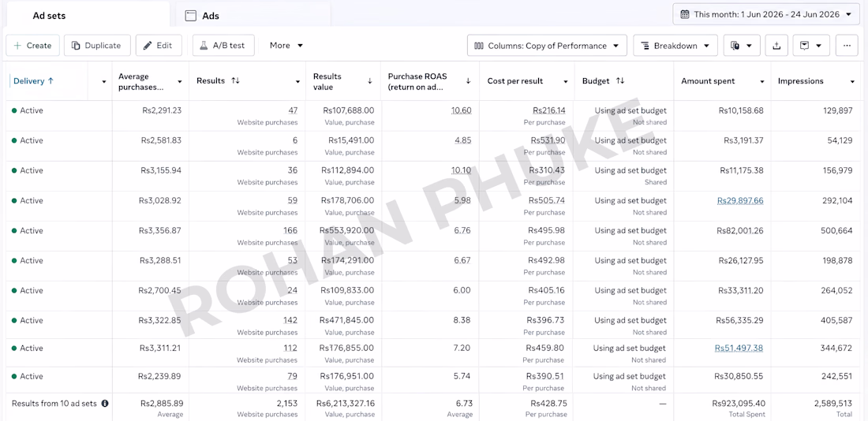868x421 pixels.
Task: Click the Duplicate button
Action: [97, 46]
